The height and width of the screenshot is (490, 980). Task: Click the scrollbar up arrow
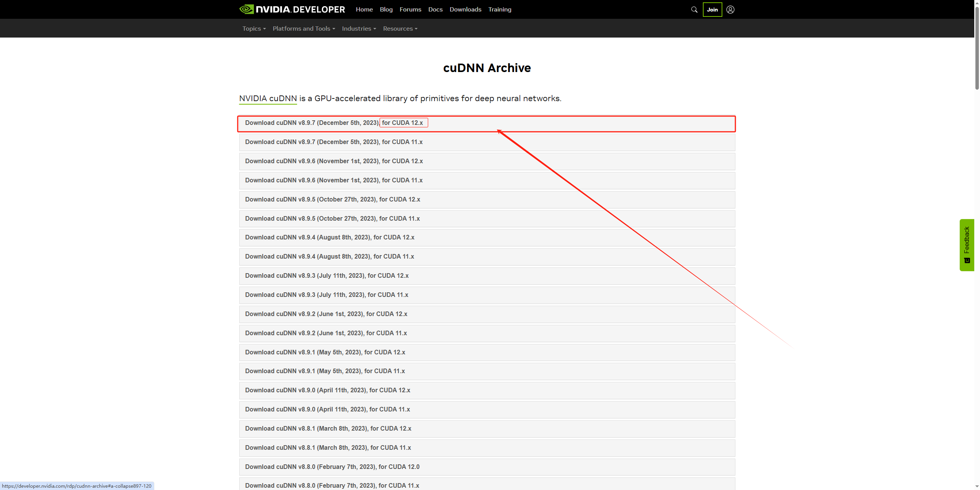pos(977,3)
